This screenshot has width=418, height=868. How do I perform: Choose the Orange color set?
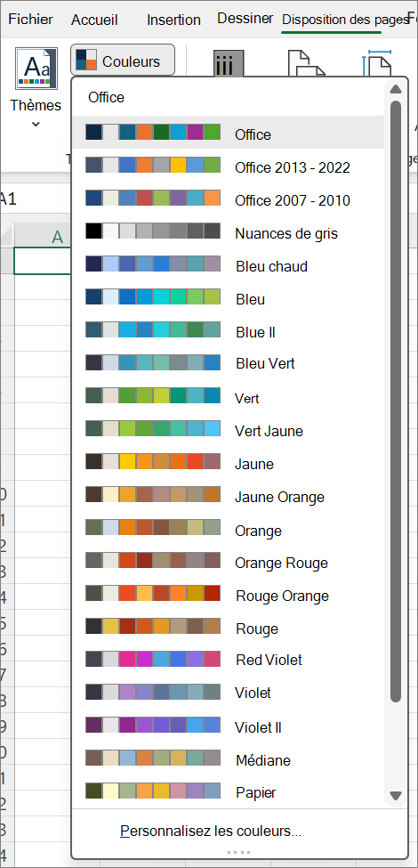coord(229,529)
